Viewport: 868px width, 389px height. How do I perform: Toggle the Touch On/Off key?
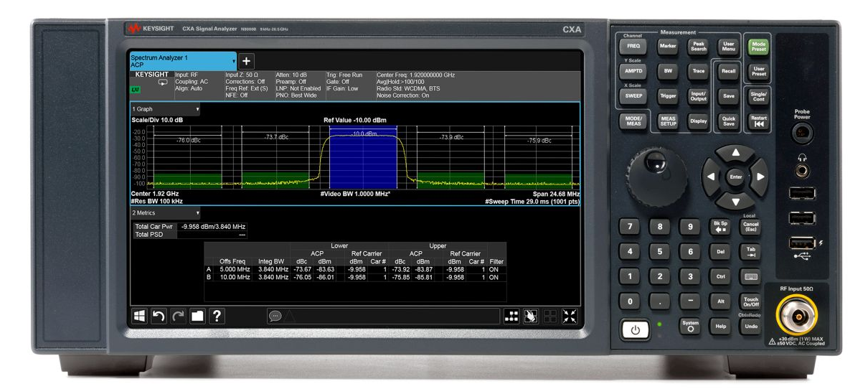[750, 301]
